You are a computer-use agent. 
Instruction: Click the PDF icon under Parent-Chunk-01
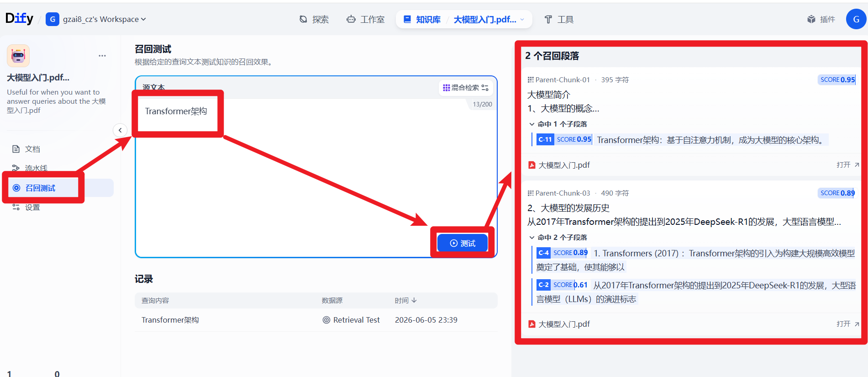531,165
